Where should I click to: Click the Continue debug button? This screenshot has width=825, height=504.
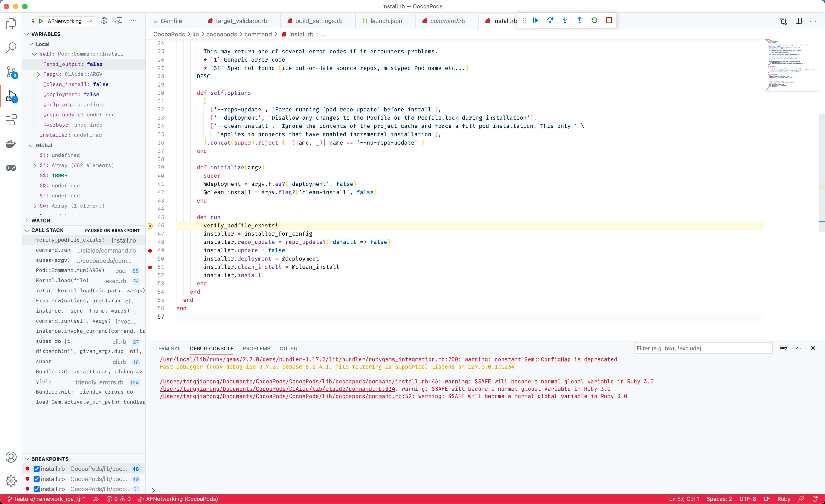click(x=535, y=20)
